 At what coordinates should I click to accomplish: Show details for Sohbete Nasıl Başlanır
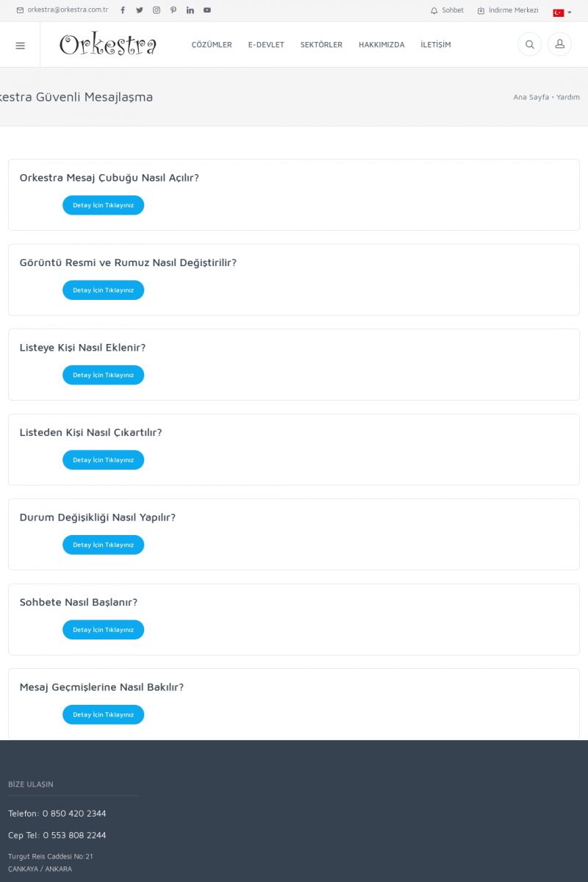coord(103,630)
